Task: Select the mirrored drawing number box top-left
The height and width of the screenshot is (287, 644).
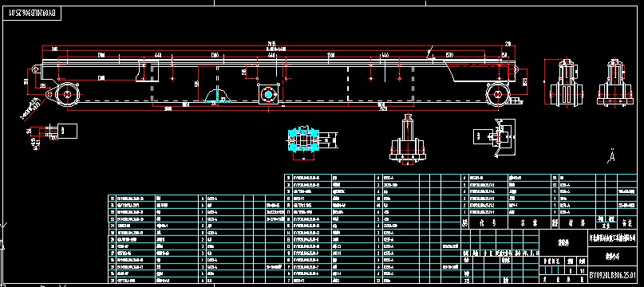Action: click(x=34, y=14)
